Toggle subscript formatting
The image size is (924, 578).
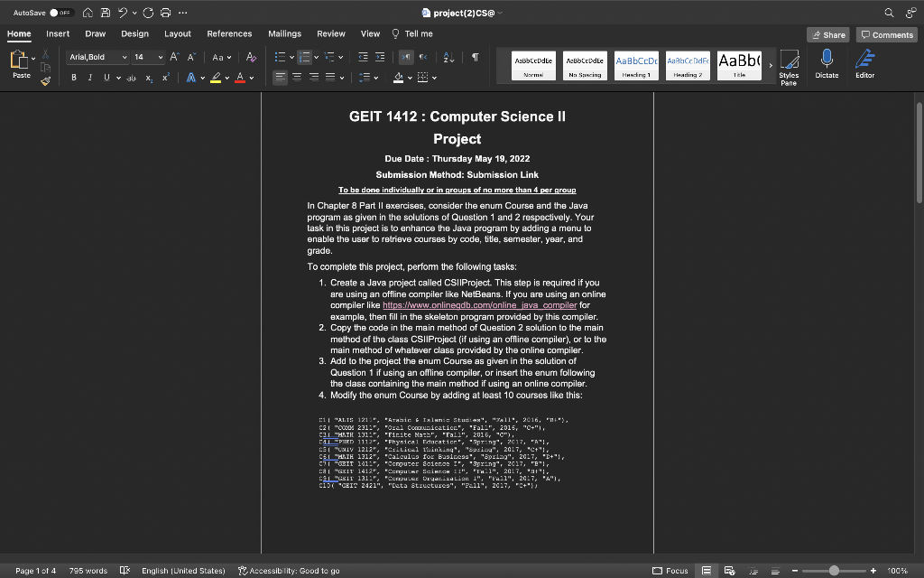pos(149,78)
